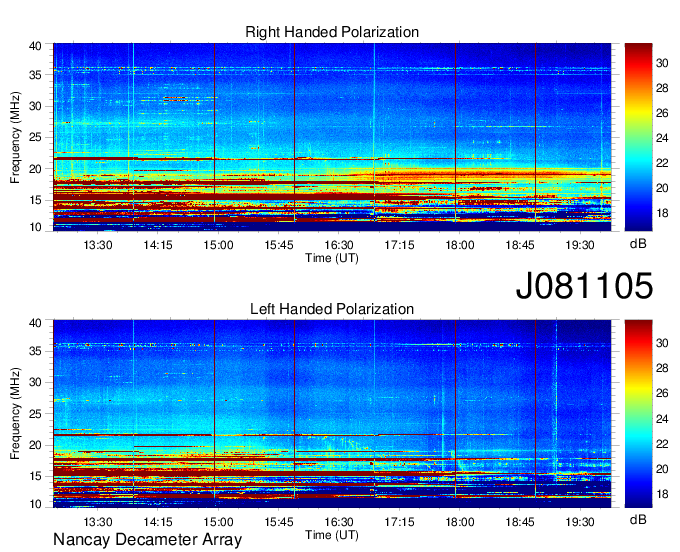This screenshot has width=680, height=552.
Task: Click the 16:30 time tick of Left Handed plot
Action: pos(339,522)
